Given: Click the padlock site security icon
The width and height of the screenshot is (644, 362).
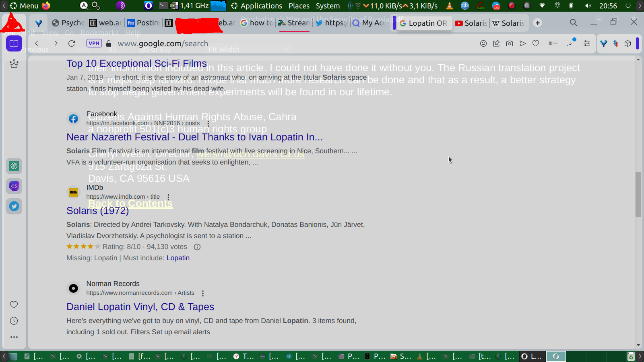Looking at the screenshot, I should 109,43.
